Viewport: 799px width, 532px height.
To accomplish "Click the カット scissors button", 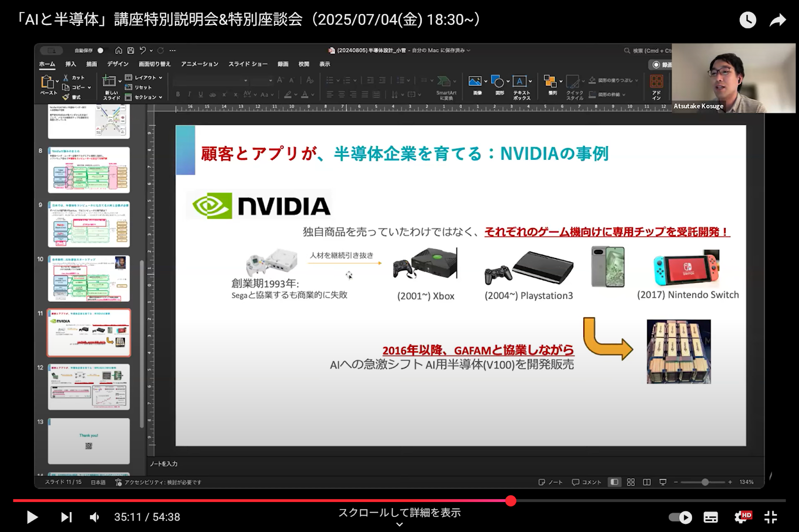I will 73,78.
